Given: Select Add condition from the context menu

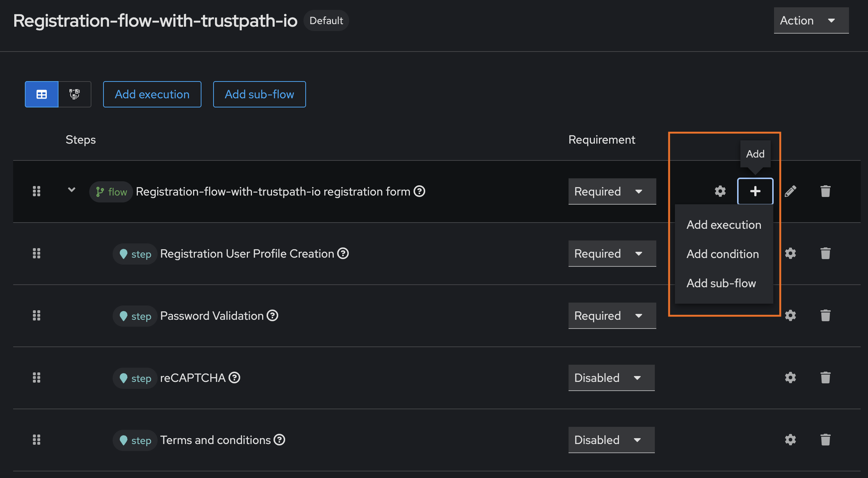Looking at the screenshot, I should pyautogui.click(x=722, y=254).
